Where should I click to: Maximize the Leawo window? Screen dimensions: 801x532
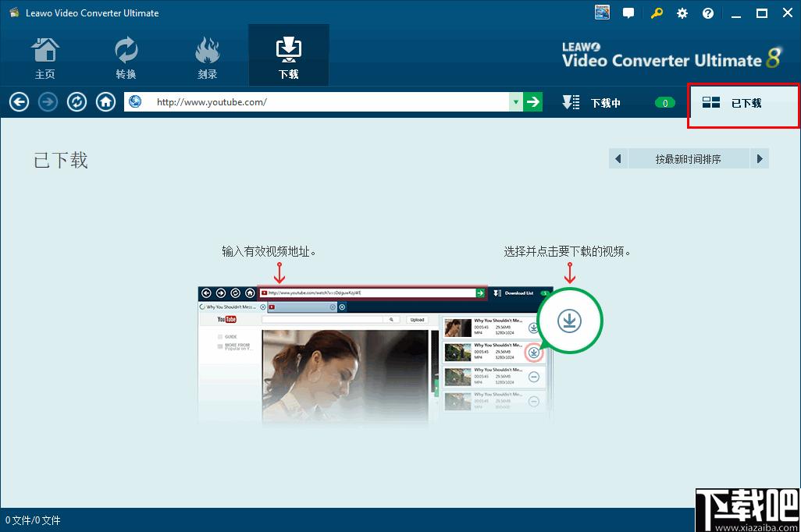(x=762, y=13)
